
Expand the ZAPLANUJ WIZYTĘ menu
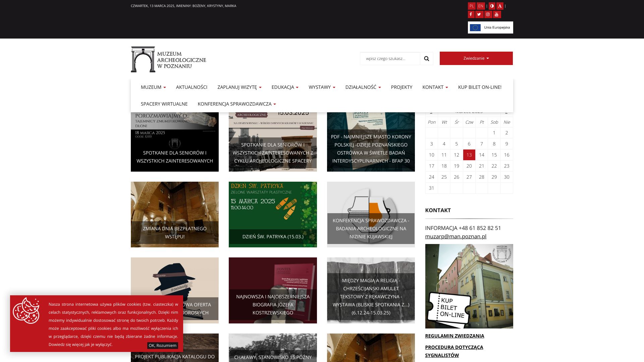pyautogui.click(x=239, y=87)
